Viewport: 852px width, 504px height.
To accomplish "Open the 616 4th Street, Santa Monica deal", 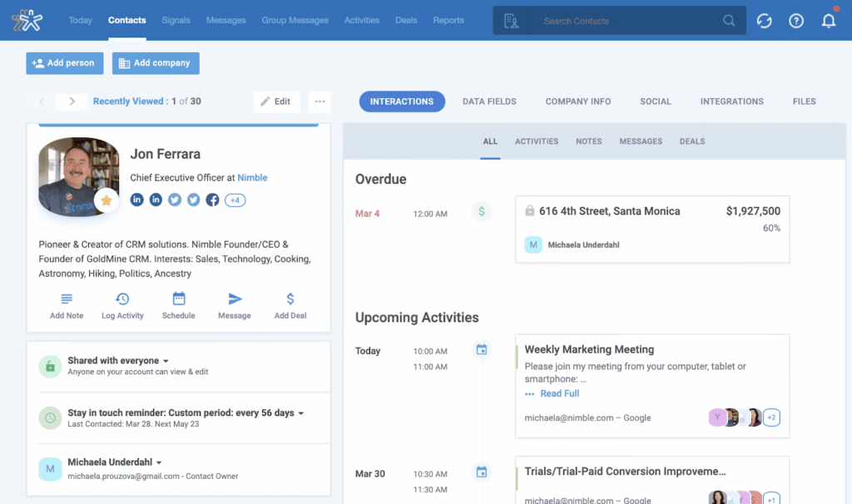I will [x=610, y=210].
